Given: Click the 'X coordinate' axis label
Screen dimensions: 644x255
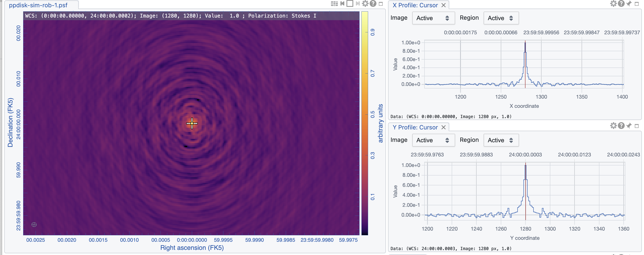Looking at the screenshot, I should tap(524, 106).
